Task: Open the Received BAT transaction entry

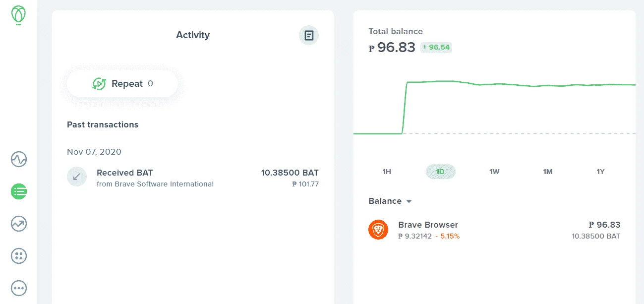Action: pyautogui.click(x=193, y=178)
